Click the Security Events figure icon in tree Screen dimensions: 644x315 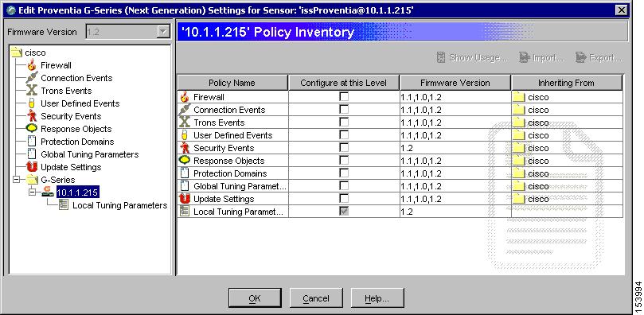click(x=32, y=116)
